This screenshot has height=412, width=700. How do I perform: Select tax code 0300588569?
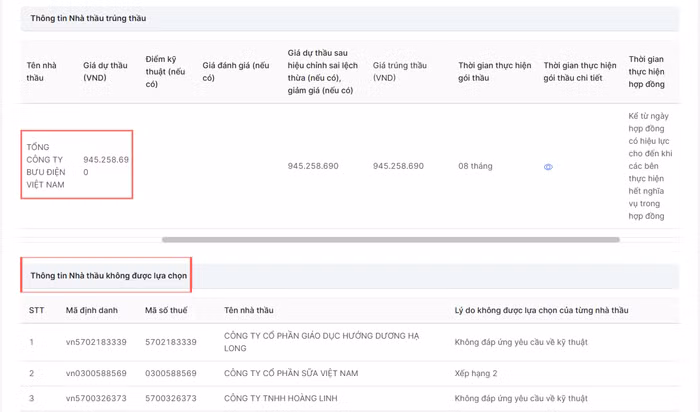[x=171, y=373]
